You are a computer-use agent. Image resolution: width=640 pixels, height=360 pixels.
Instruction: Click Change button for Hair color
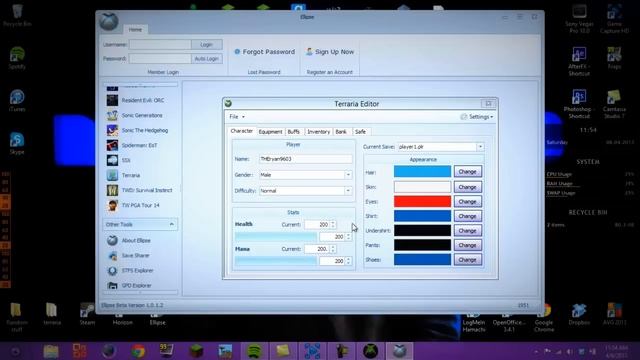(x=468, y=172)
